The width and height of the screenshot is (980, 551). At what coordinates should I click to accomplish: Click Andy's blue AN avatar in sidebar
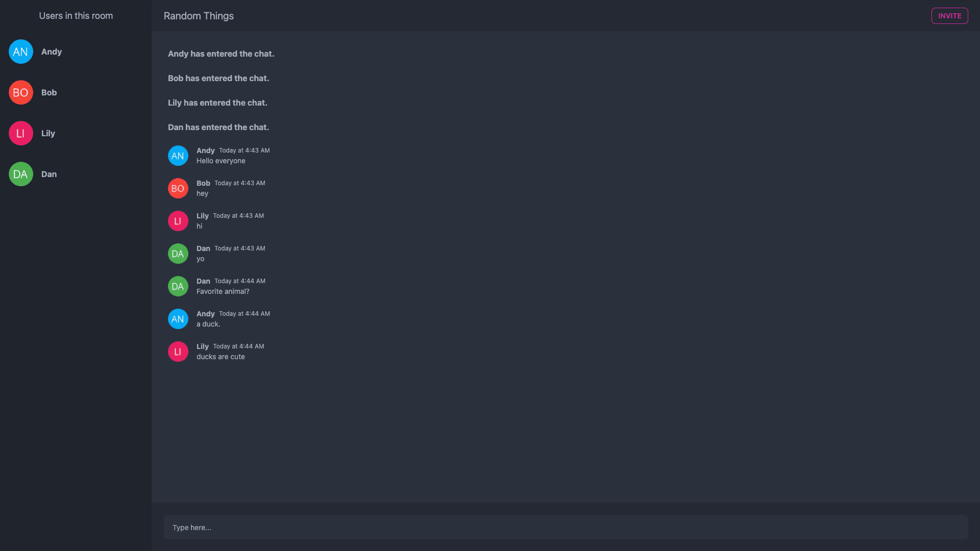pos(21,52)
